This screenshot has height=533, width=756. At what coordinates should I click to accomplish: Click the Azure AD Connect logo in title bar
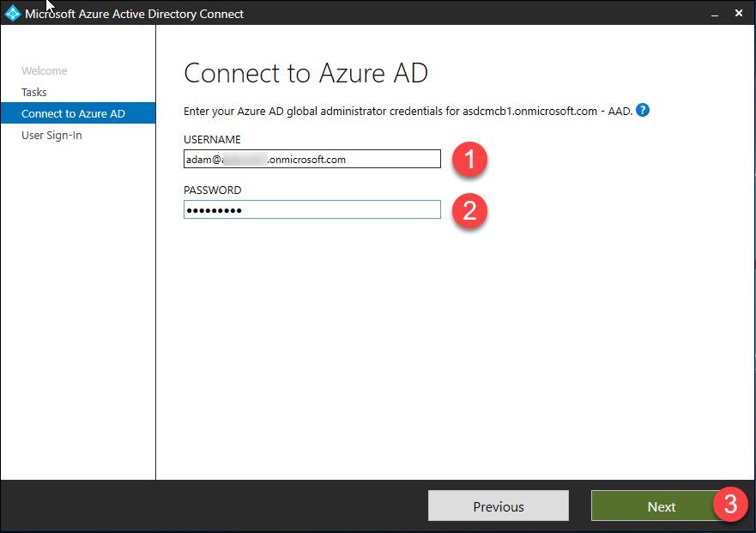pyautogui.click(x=12, y=13)
